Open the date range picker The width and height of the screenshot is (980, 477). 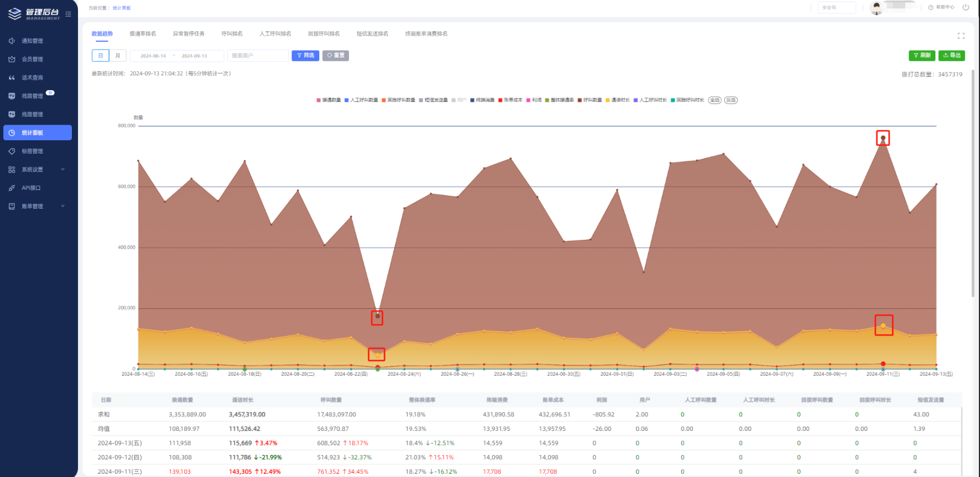click(177, 56)
